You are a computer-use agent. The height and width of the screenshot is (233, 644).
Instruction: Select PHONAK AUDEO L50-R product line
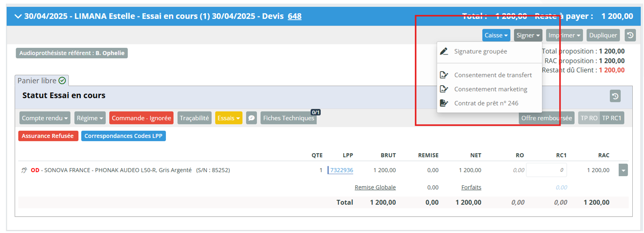[x=130, y=170]
